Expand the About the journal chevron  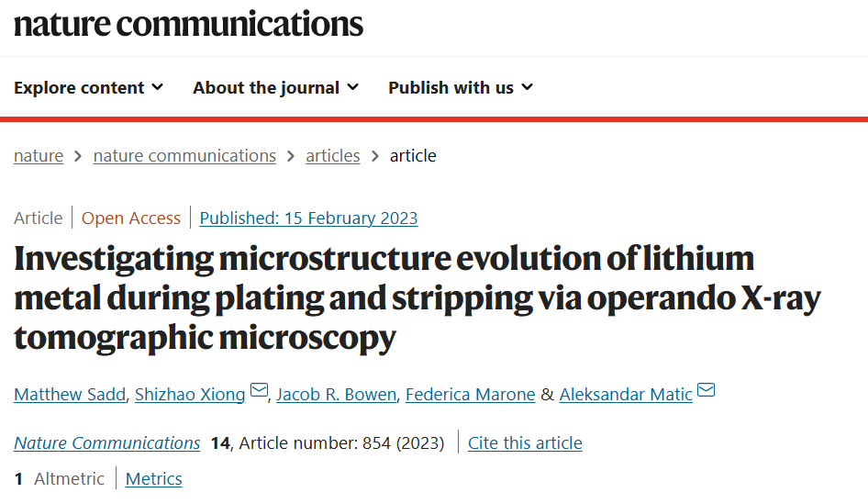(352, 87)
